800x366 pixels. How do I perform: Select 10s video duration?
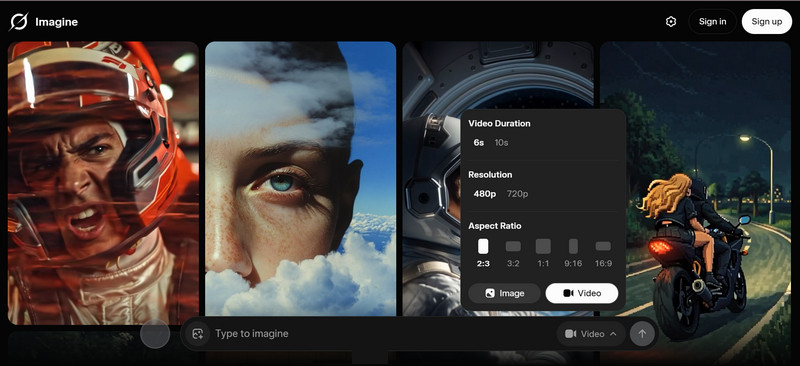pyautogui.click(x=501, y=142)
